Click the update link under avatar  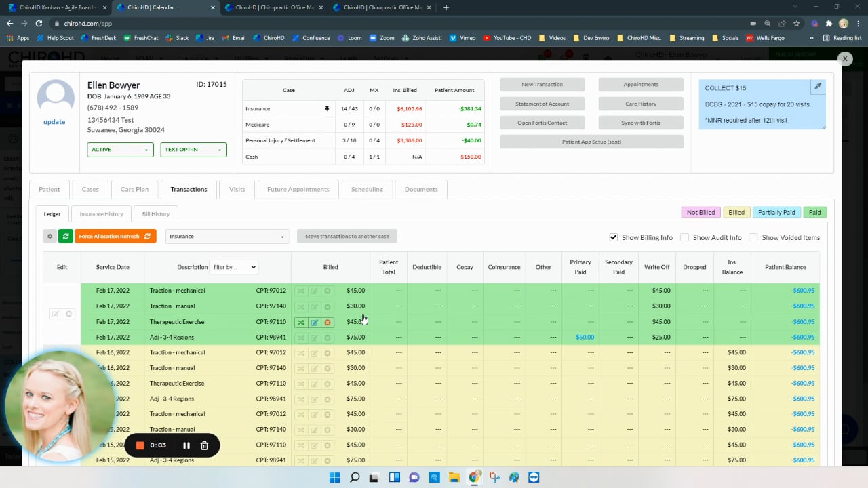54,122
